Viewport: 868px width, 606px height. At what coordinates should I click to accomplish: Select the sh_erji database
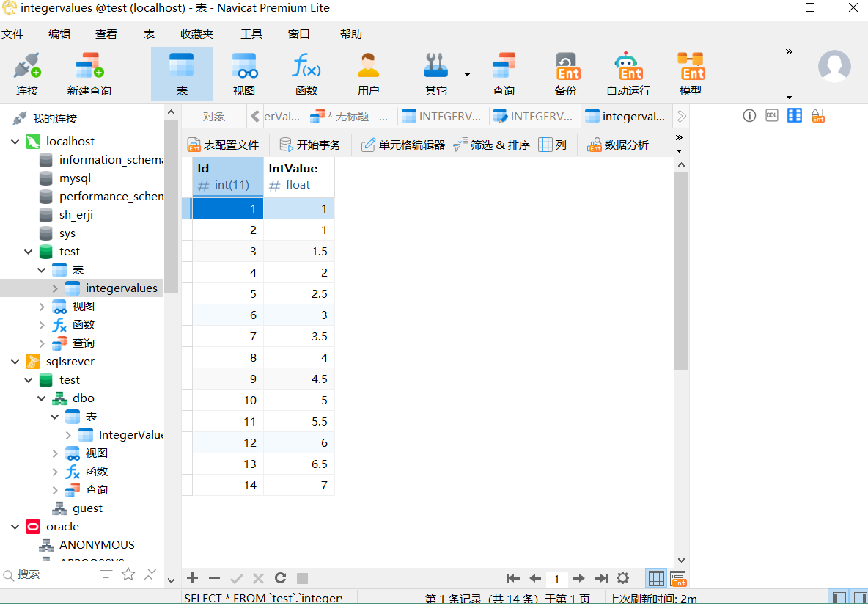click(x=76, y=215)
